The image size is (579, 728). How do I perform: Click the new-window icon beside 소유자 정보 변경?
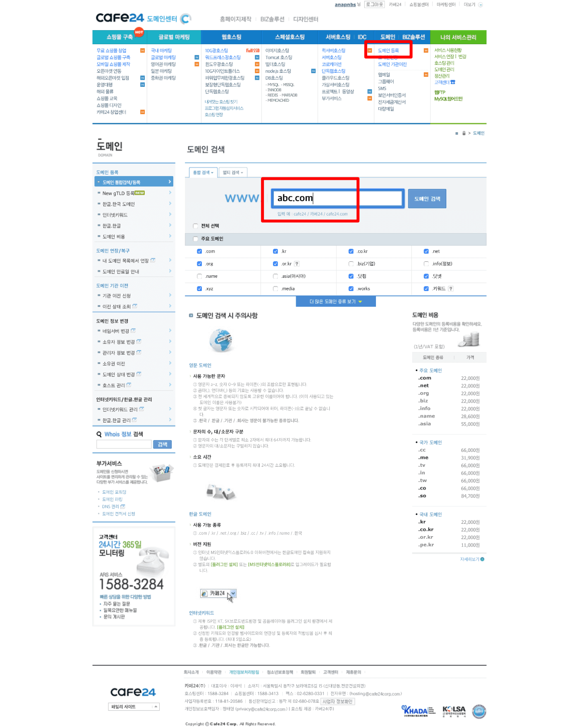coord(139,341)
